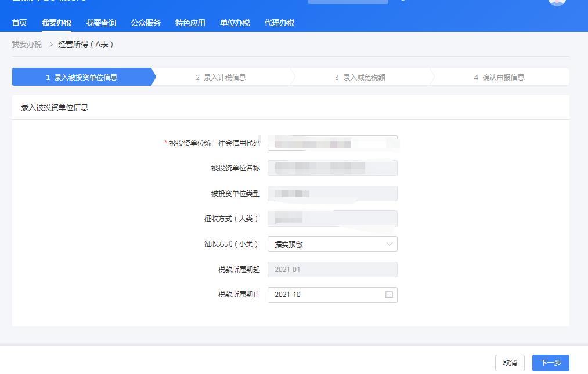Screen dimensions: 588x374
Task: Click the search box in the header
Action: coord(347,2)
